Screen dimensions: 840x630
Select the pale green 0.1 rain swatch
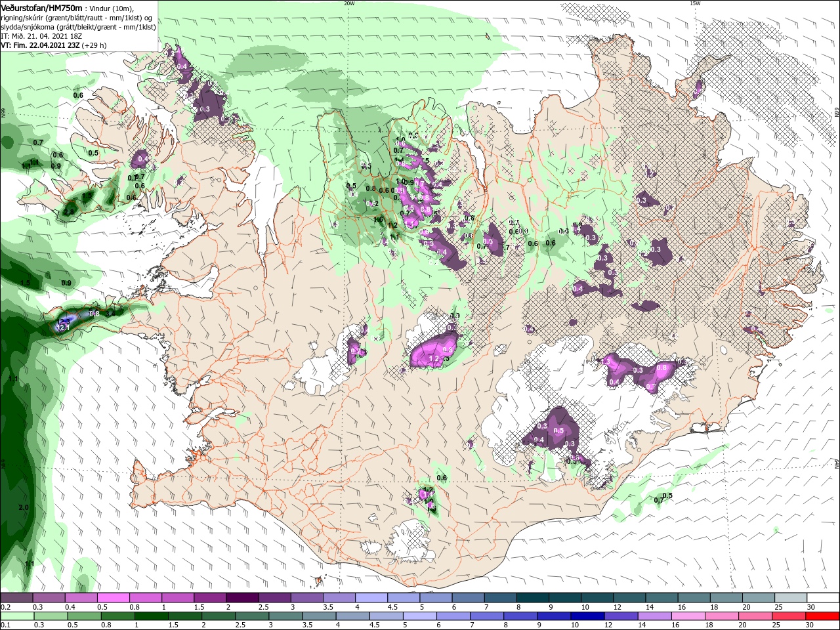(x=17, y=616)
